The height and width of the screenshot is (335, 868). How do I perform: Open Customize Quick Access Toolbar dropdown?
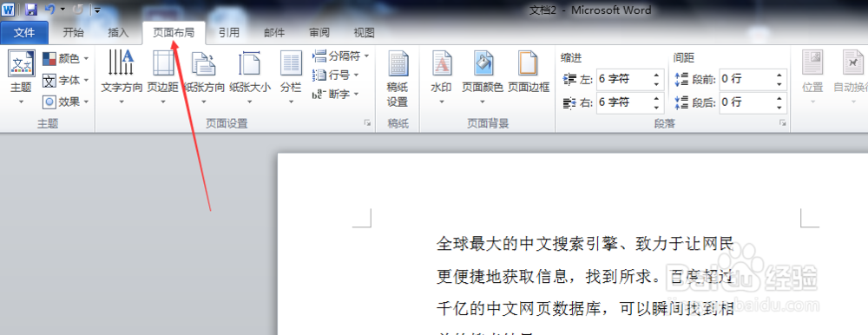[x=97, y=10]
